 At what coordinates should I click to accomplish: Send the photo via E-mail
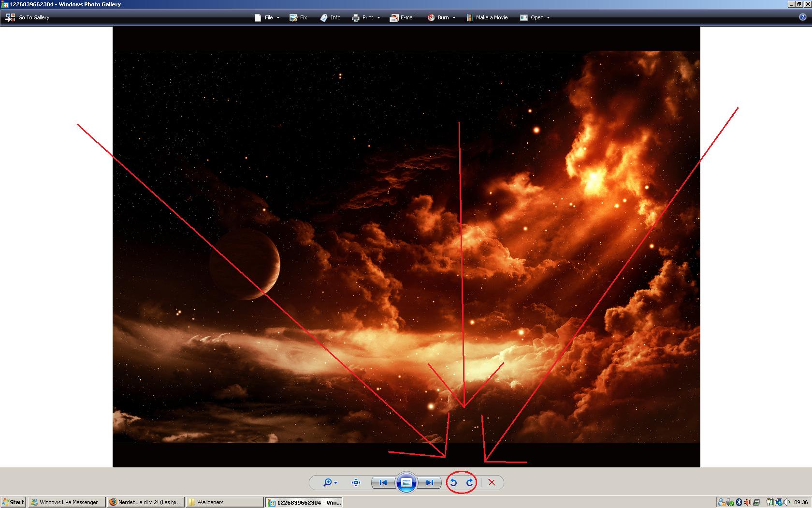(x=403, y=17)
